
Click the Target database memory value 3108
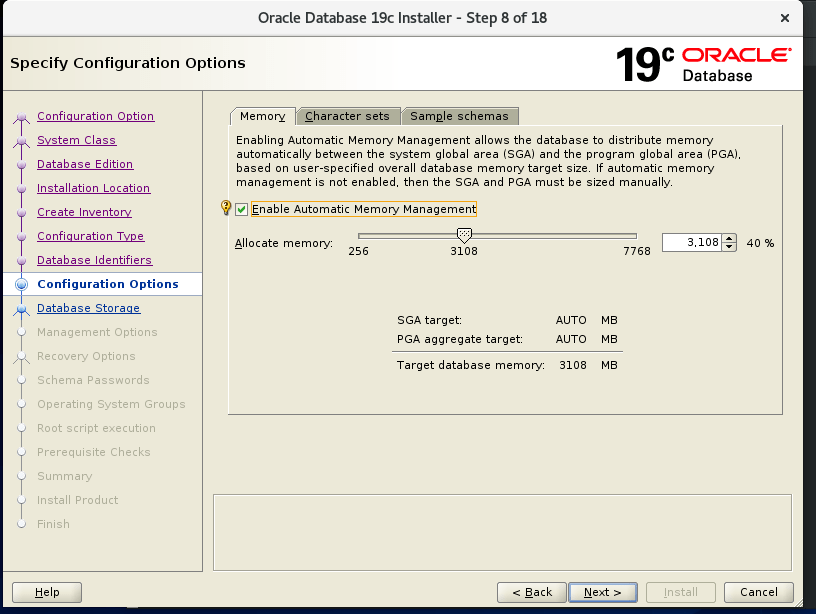point(572,365)
